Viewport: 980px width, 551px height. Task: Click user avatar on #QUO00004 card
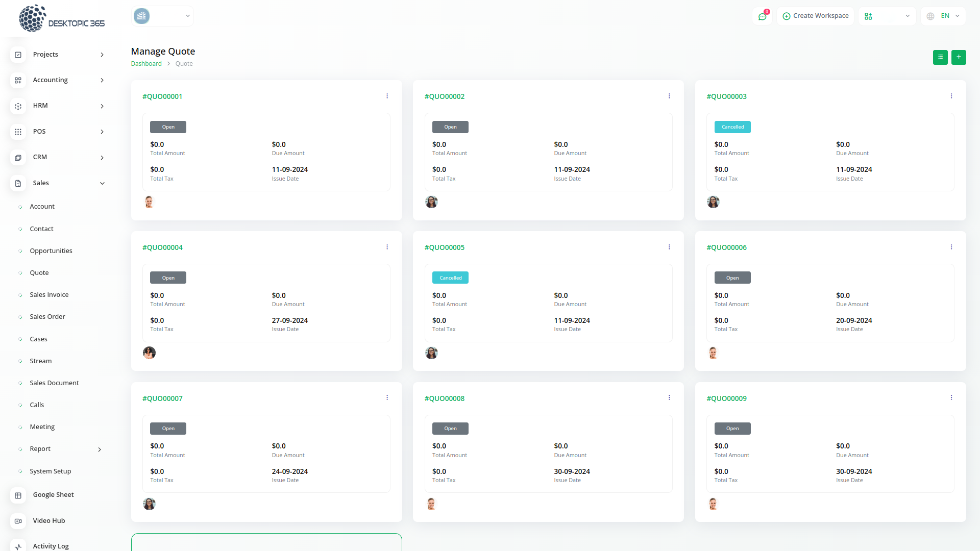pos(149,353)
